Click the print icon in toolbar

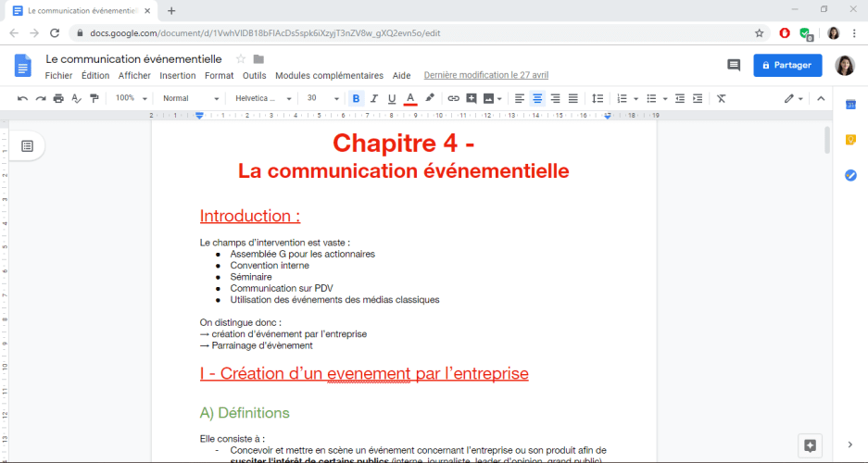pos(58,98)
